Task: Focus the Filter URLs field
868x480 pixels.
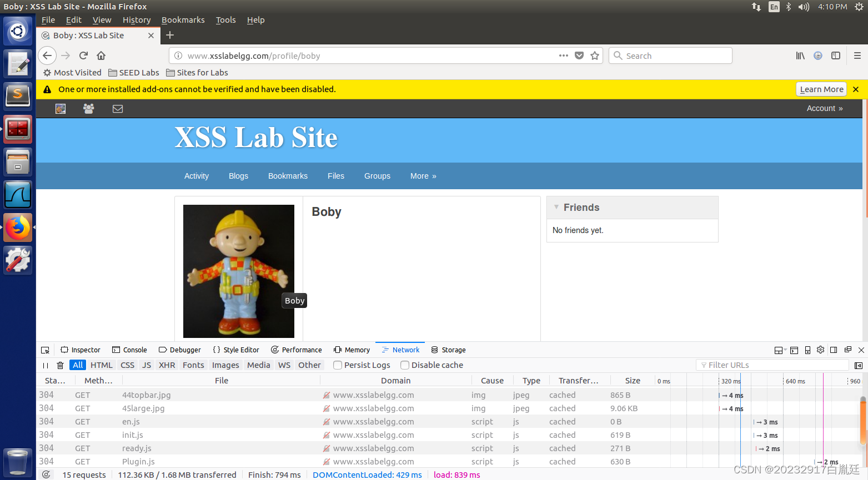Action: [772, 365]
